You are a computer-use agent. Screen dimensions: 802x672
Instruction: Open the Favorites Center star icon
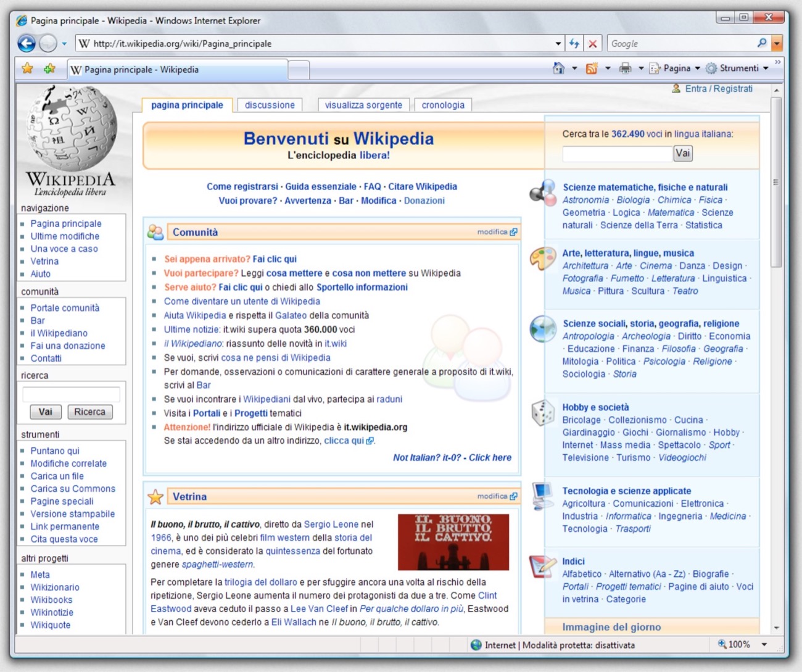click(28, 68)
